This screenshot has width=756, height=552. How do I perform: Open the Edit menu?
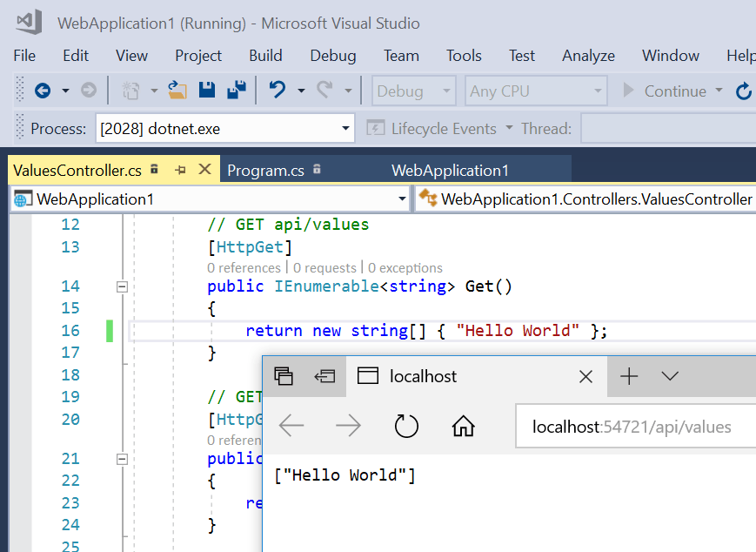76,56
